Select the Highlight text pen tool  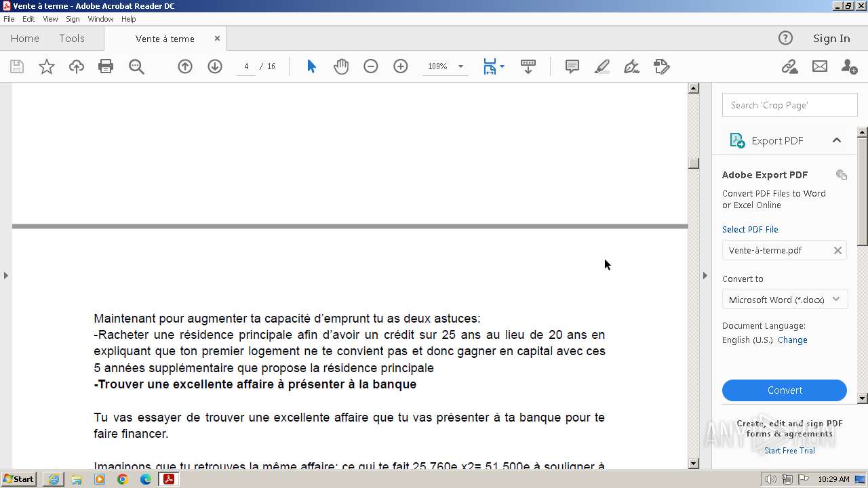click(x=602, y=66)
